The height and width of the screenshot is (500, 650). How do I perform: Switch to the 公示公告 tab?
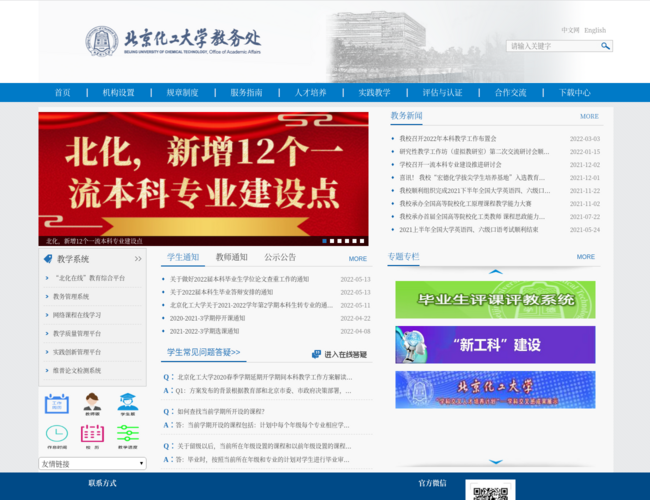click(280, 257)
